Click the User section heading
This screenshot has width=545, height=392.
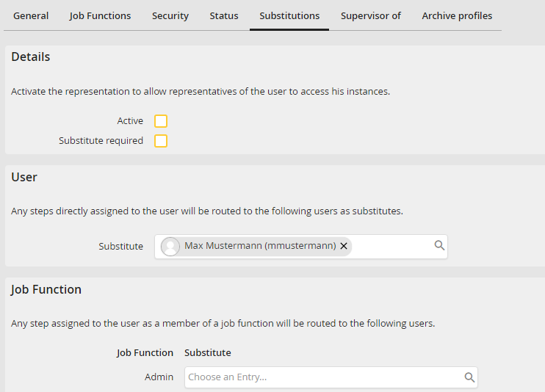pyautogui.click(x=24, y=177)
